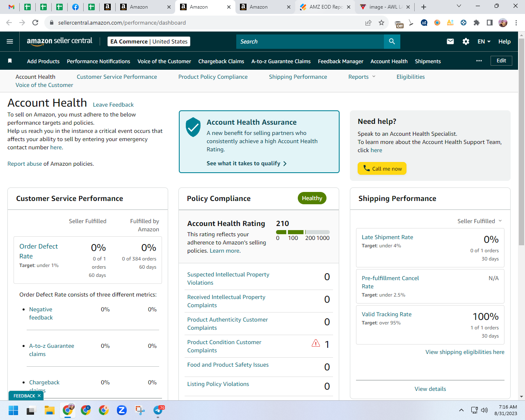The image size is (525, 420).
Task: Open the Chrome three-dot menu
Action: click(516, 23)
